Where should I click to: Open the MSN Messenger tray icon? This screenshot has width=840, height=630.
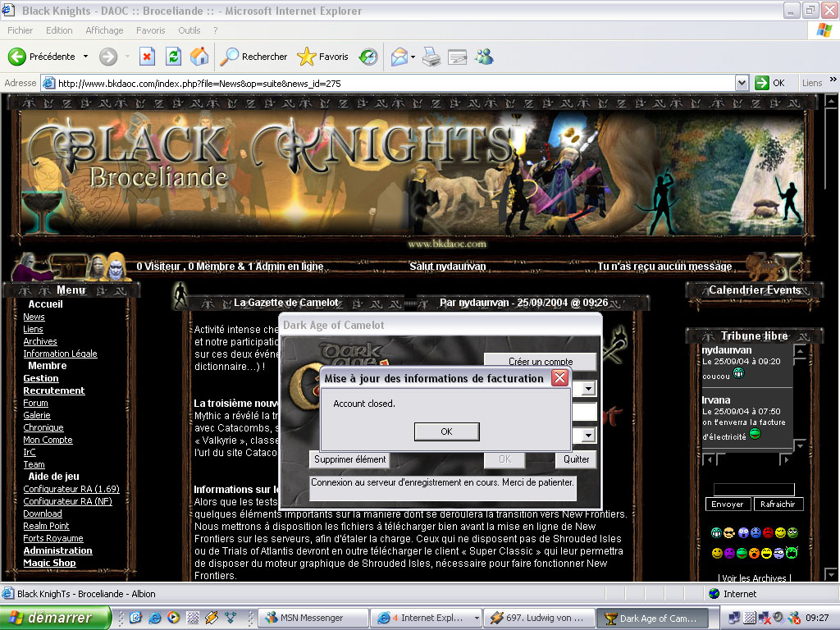794,618
